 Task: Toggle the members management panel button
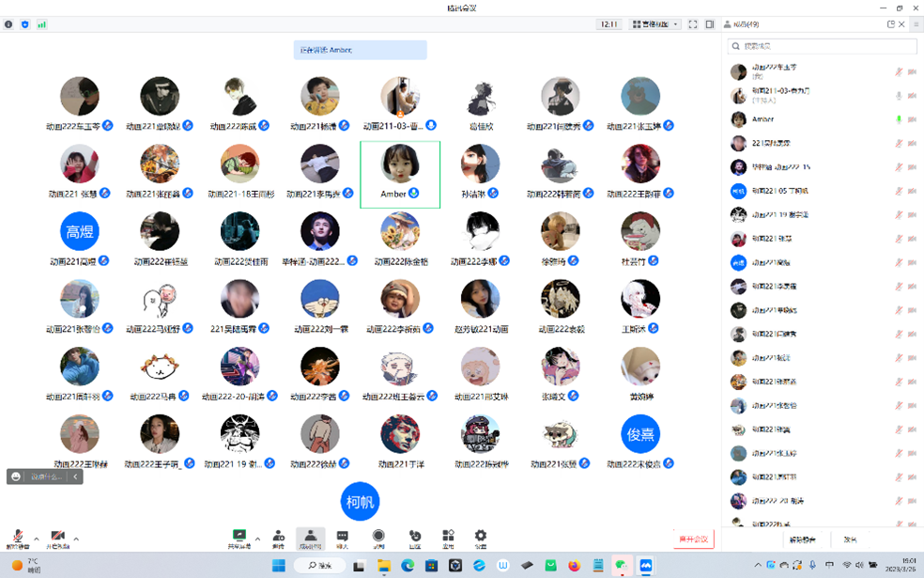[x=310, y=537]
